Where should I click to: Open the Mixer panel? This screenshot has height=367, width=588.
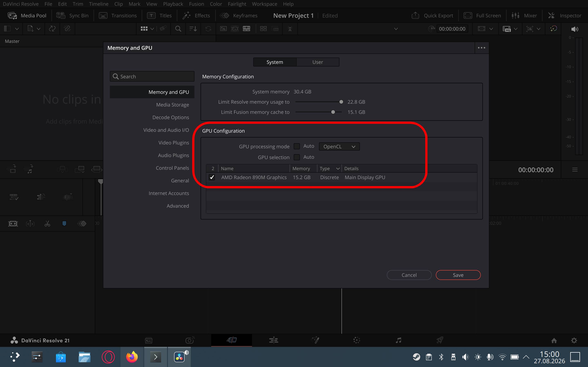point(524,16)
